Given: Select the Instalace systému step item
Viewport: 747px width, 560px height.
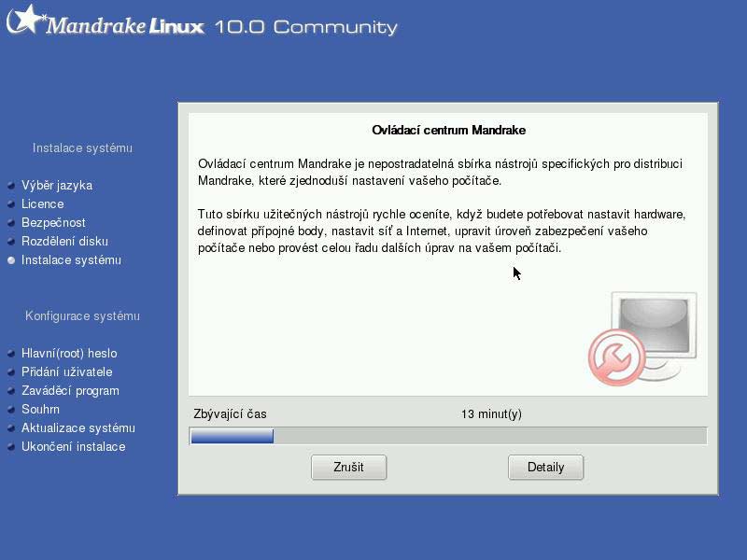Looking at the screenshot, I should click(72, 260).
